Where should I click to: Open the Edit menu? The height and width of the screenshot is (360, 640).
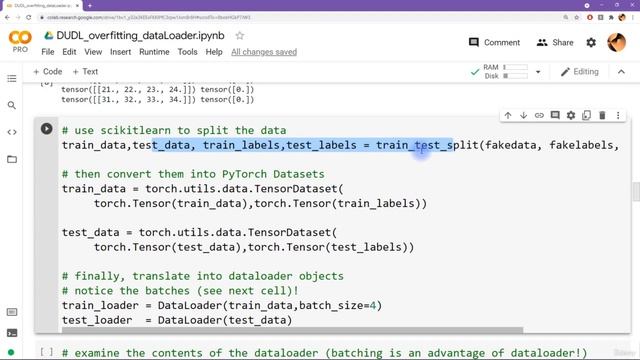click(69, 52)
